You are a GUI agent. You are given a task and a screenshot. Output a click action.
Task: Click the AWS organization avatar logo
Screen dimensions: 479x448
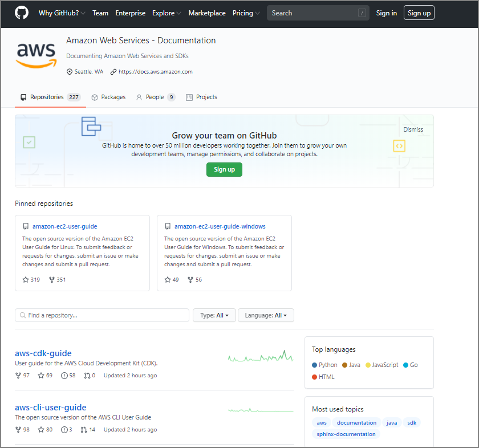tap(36, 55)
